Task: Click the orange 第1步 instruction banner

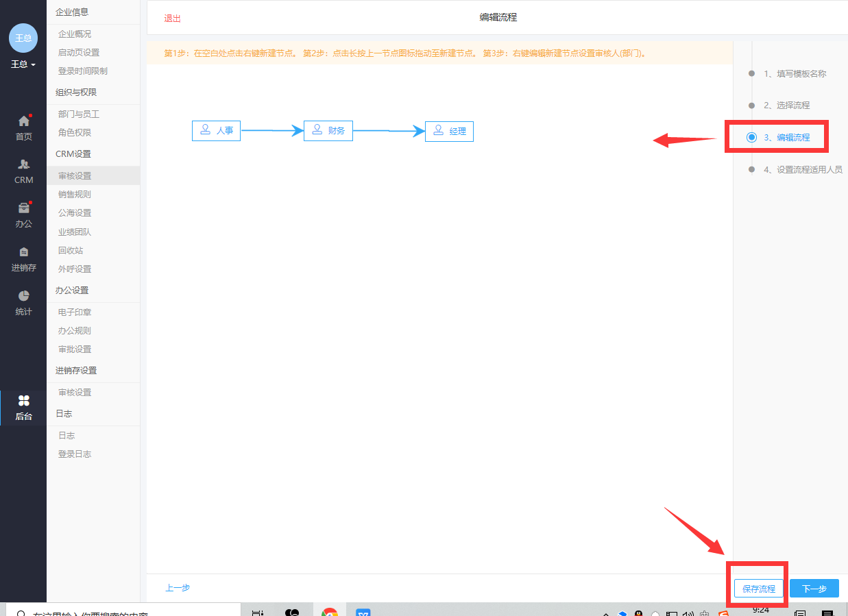Action: [439, 53]
